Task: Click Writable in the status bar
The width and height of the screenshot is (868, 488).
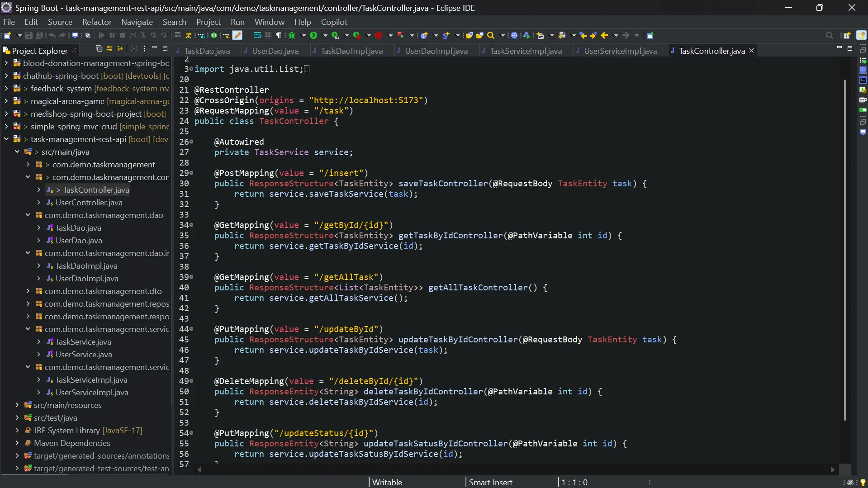Action: [387, 483]
